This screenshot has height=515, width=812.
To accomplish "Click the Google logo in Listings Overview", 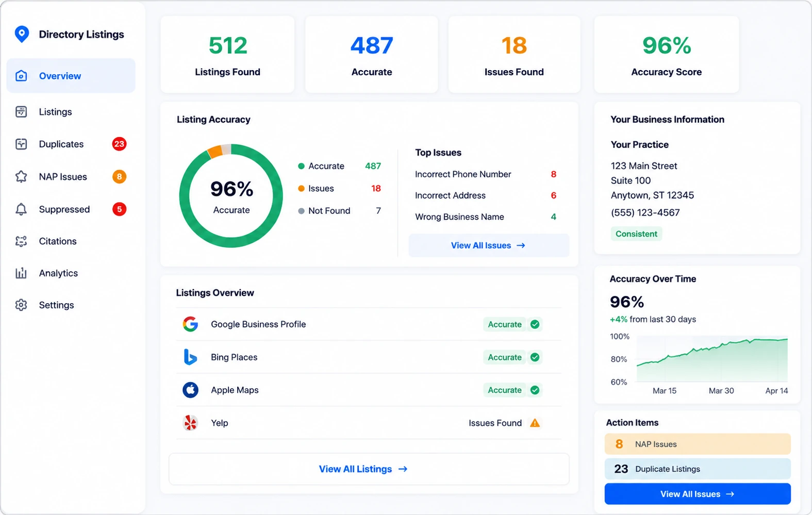I will [190, 324].
